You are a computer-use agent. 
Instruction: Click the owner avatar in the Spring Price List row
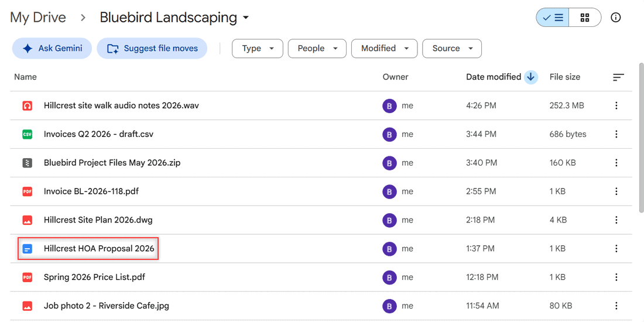[389, 278]
